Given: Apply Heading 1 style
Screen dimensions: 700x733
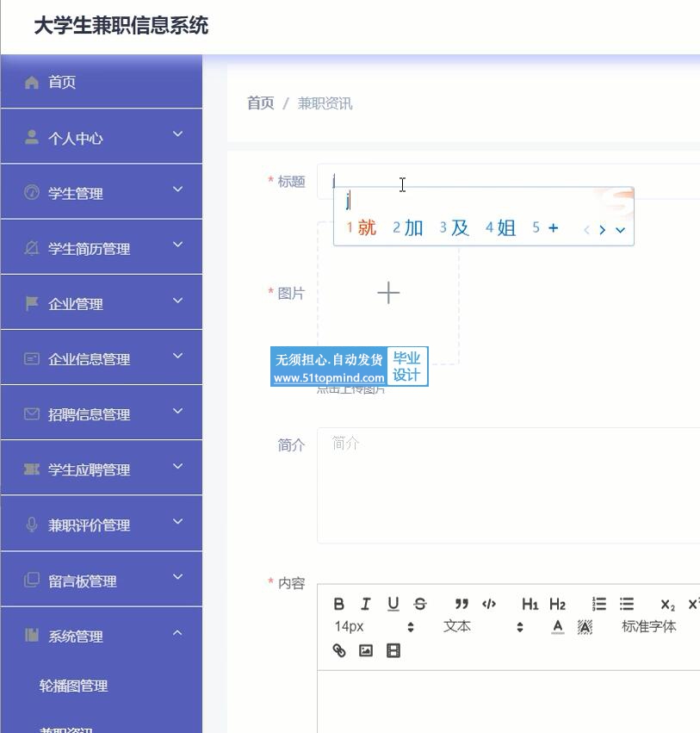Looking at the screenshot, I should click(530, 604).
